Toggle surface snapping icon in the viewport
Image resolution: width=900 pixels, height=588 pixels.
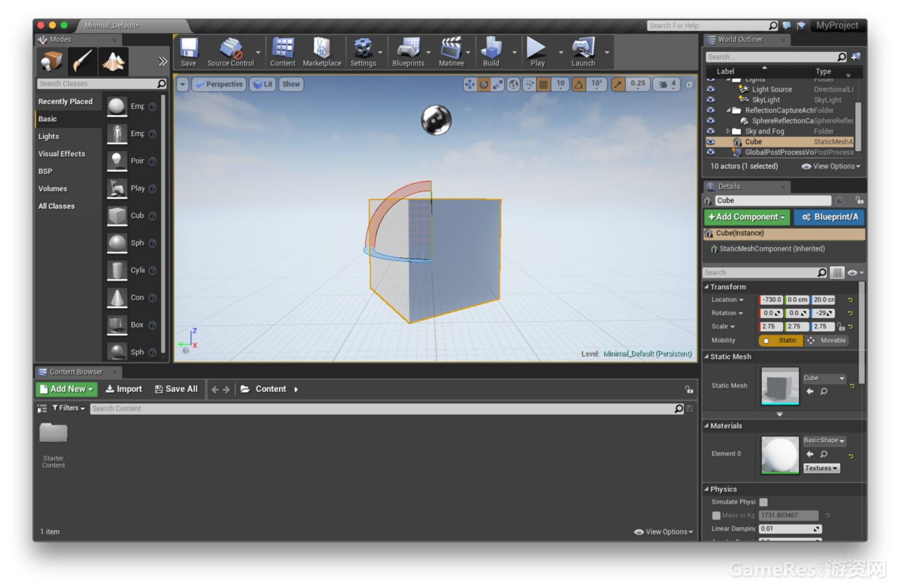529,84
